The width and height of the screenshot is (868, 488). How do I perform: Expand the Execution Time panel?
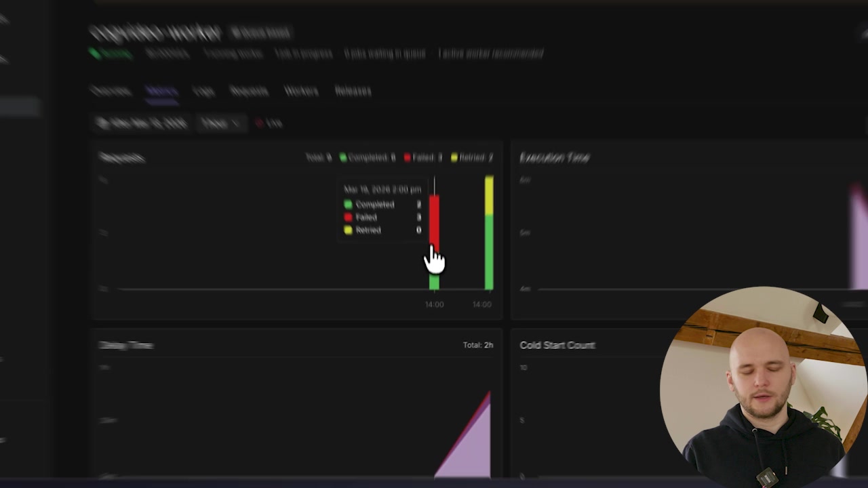pyautogui.click(x=554, y=157)
